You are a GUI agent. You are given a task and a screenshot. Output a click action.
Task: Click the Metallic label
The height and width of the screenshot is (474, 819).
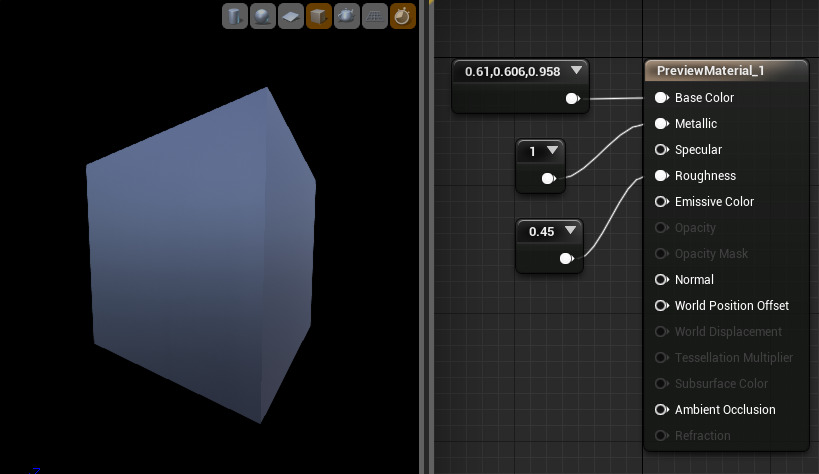(696, 124)
